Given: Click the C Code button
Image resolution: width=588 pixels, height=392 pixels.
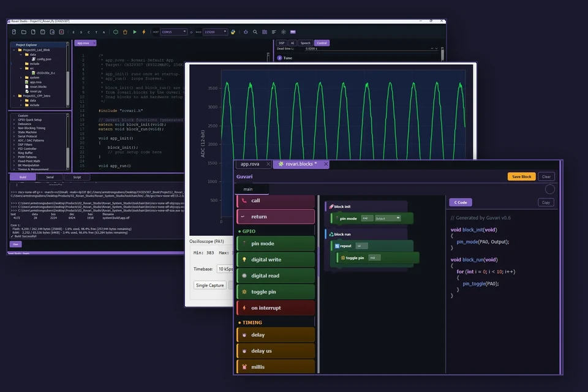Looking at the screenshot, I should click(x=461, y=203).
